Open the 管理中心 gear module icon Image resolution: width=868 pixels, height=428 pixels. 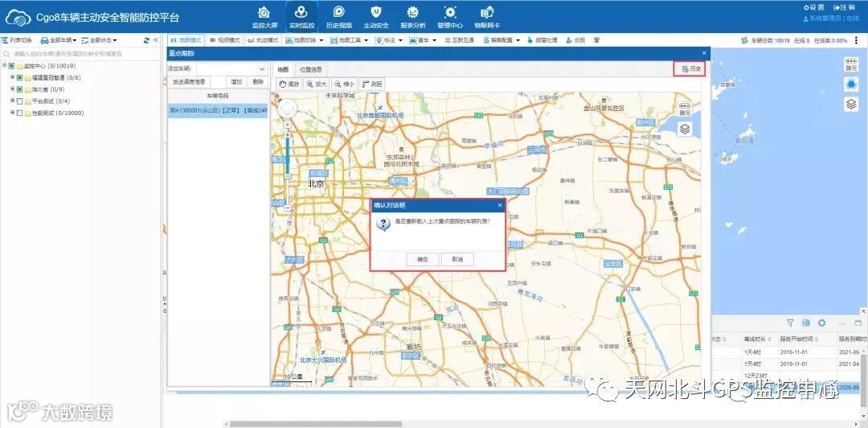(x=450, y=12)
